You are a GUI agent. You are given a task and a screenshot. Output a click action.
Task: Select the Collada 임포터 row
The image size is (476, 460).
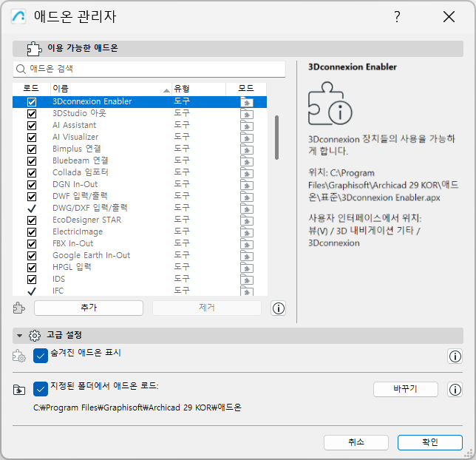pos(140,172)
